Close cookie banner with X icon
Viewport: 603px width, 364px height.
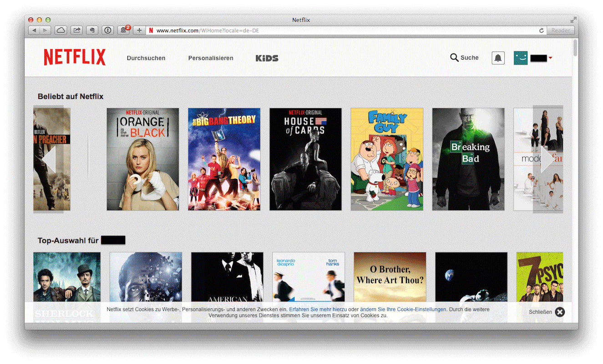(560, 312)
